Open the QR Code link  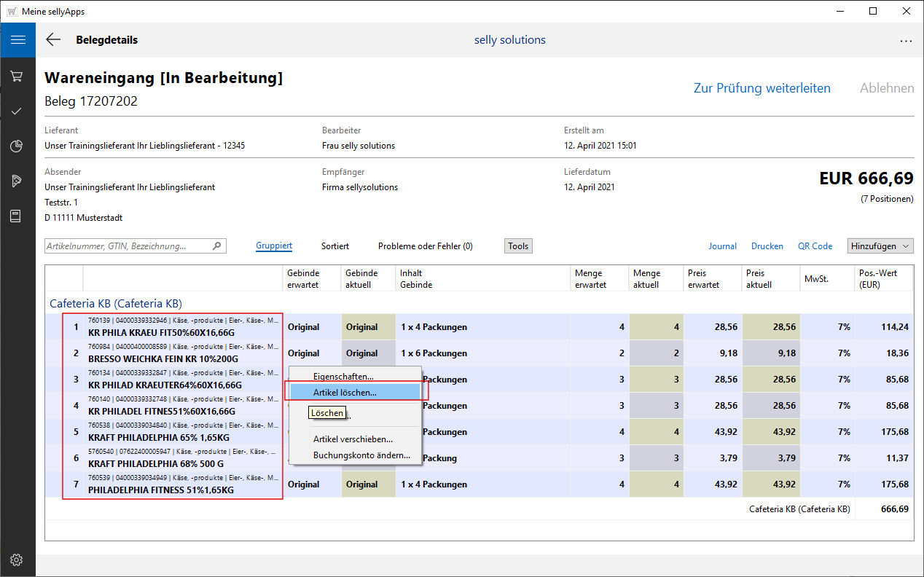tap(815, 246)
